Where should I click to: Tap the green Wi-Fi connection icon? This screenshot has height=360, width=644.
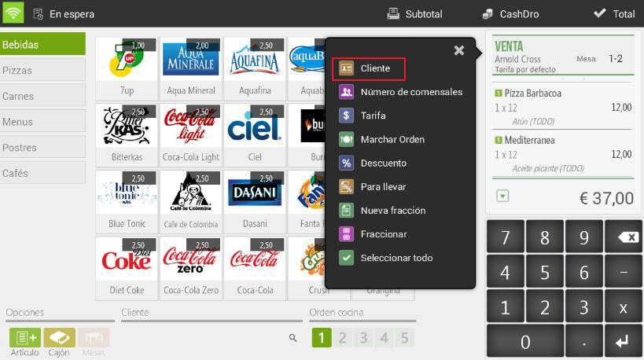coord(13,13)
